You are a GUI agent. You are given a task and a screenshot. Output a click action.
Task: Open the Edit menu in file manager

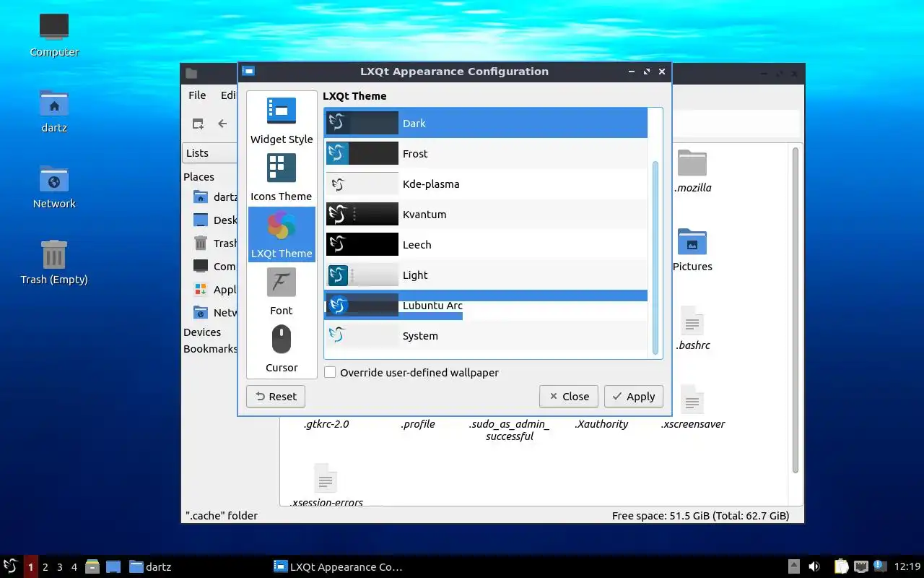(228, 95)
